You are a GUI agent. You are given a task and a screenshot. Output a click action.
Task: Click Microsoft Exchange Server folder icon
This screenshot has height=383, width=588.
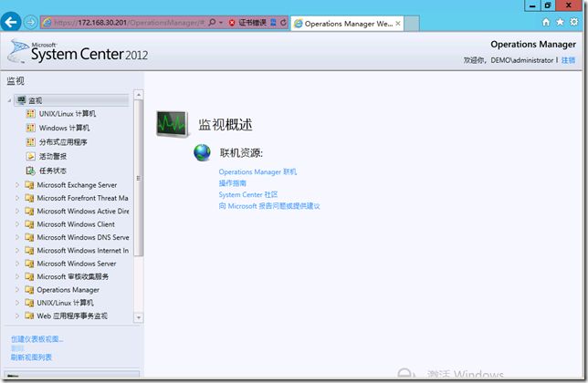pos(29,185)
